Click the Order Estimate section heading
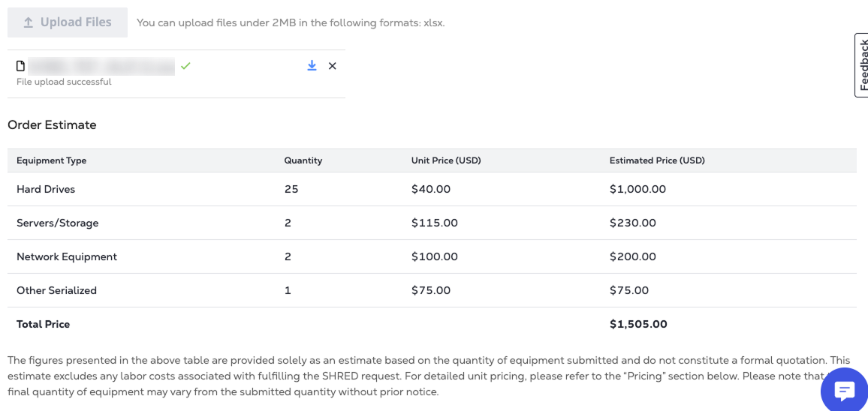 coord(52,125)
